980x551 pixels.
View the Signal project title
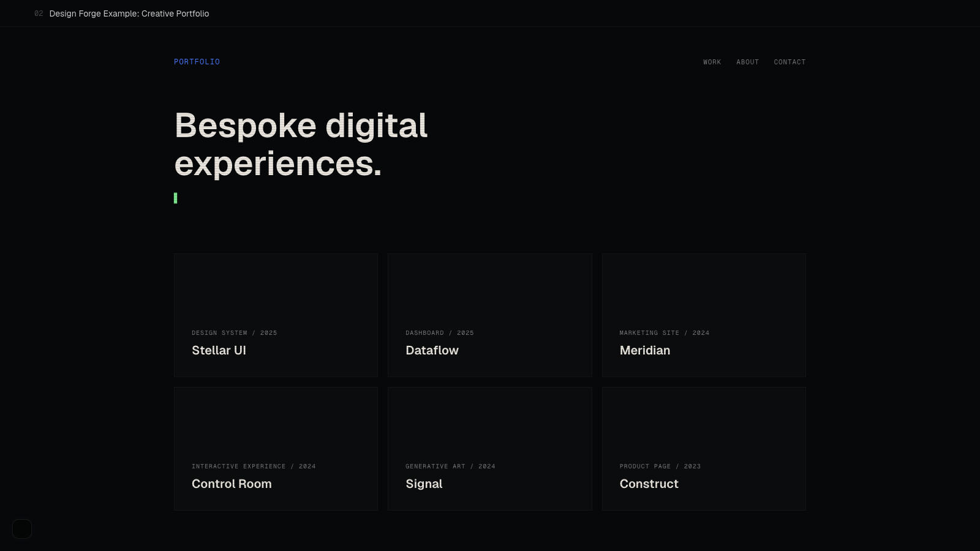424,484
